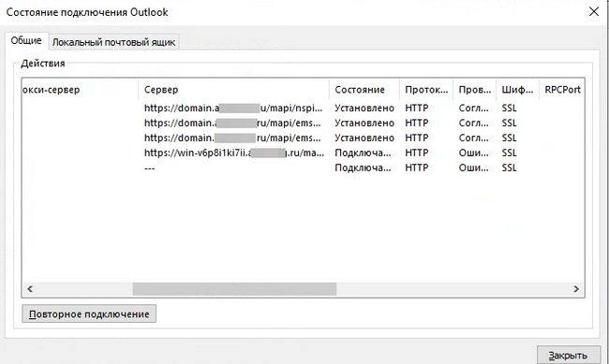Open the Локальный почтовый ящик tab

pos(113,42)
